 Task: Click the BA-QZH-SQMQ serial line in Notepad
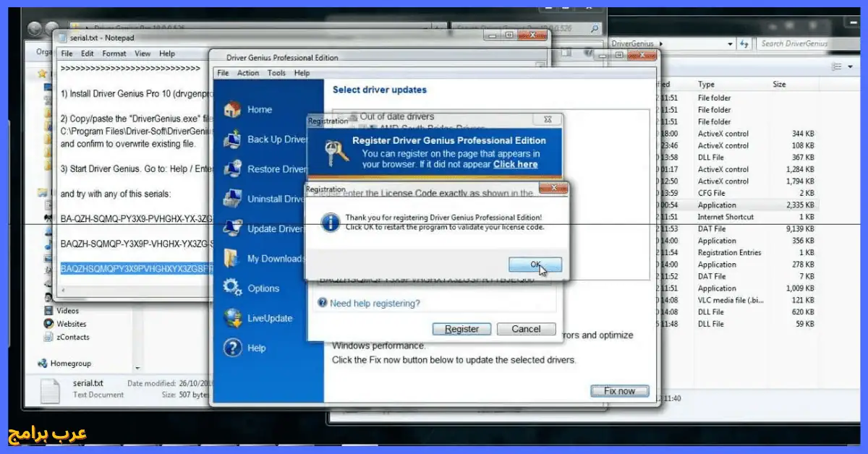tap(137, 219)
